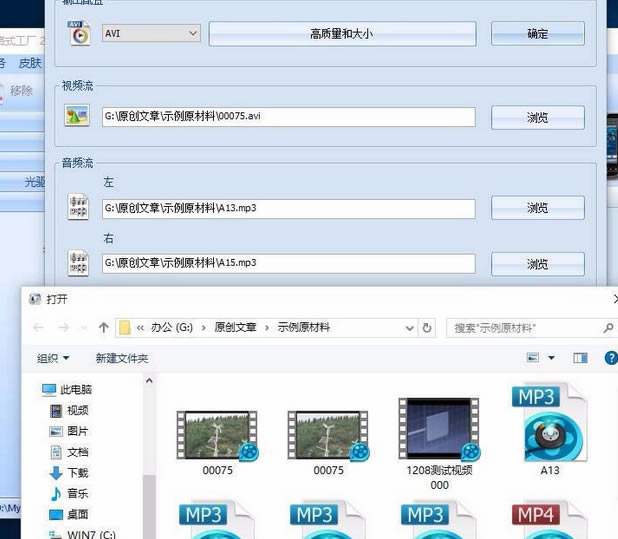Open the AVI output format dropdown
Image resolution: width=618 pixels, height=539 pixels.
[x=151, y=33]
